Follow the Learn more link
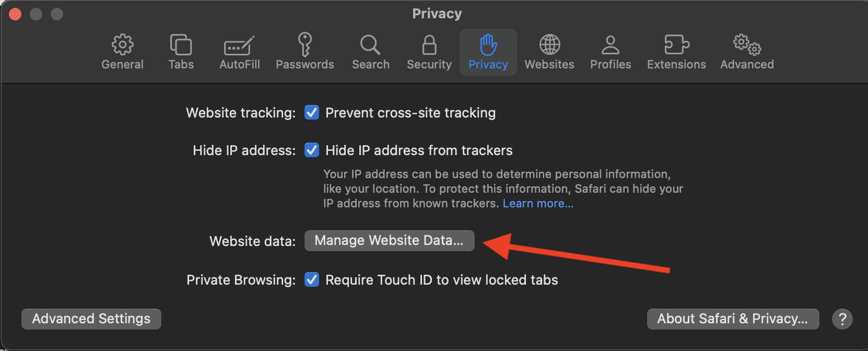The image size is (868, 351). coord(538,204)
